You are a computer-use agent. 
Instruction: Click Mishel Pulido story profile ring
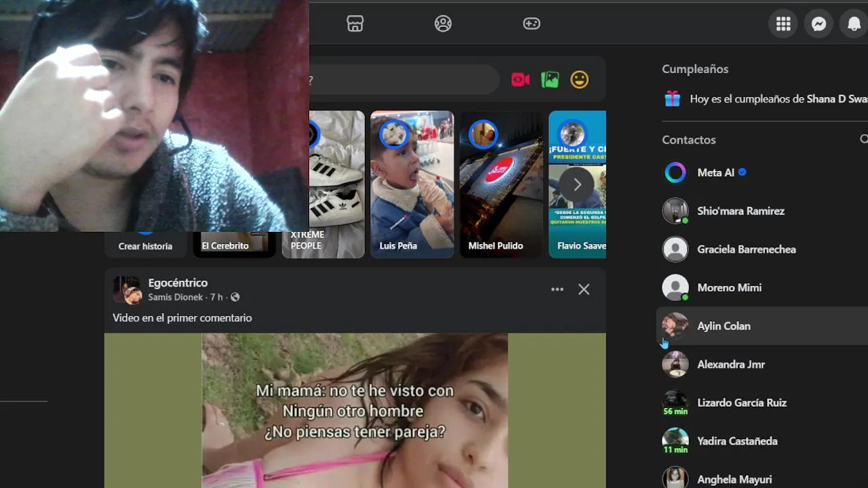click(483, 134)
